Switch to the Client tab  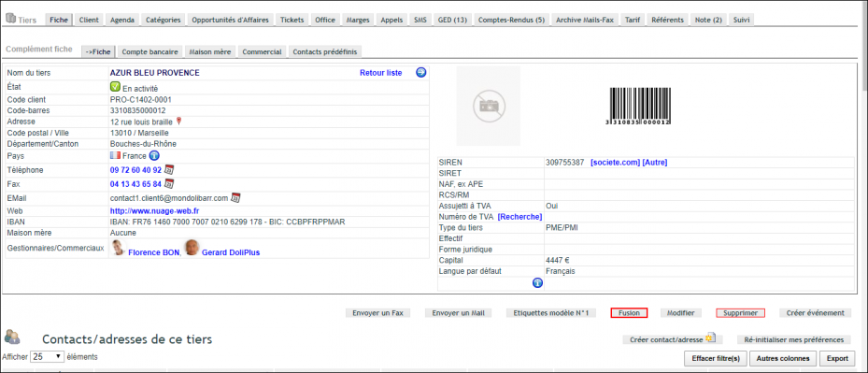point(89,20)
